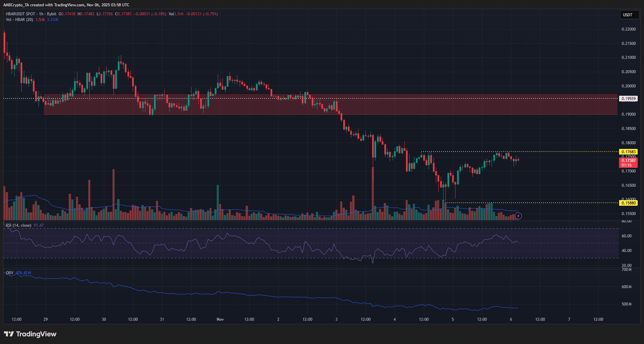Click the Bybit exchange label
Screen dimensions: 644x344
tap(51, 14)
